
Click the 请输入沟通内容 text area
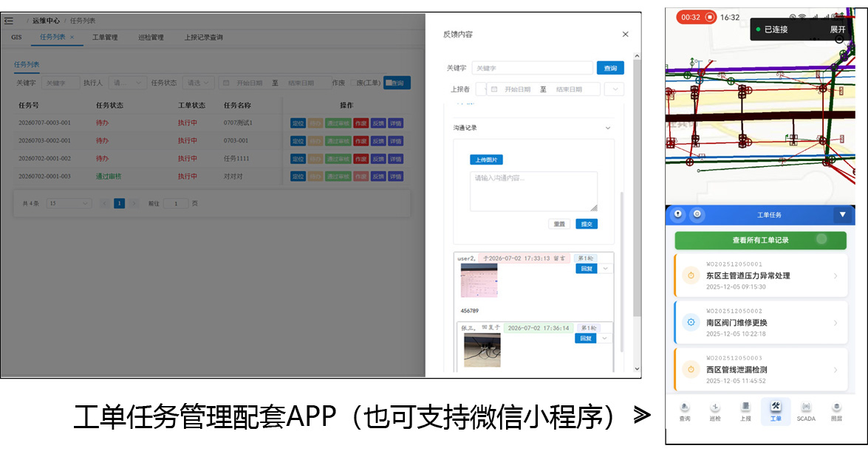(x=533, y=191)
